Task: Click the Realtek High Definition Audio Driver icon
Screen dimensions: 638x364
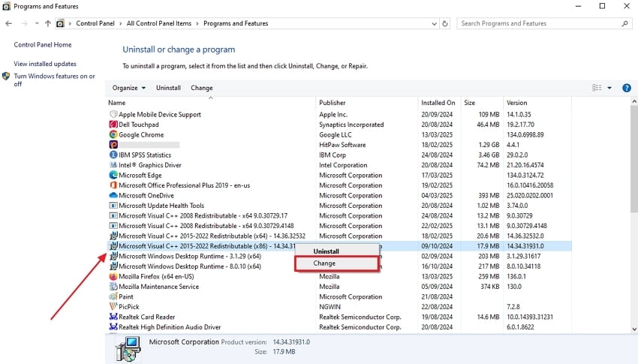Action: pyautogui.click(x=113, y=327)
